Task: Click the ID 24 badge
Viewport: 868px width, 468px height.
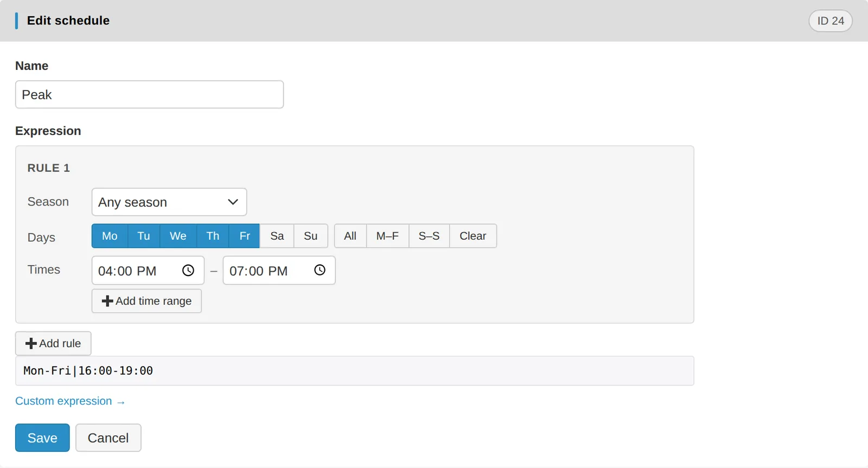Action: [x=831, y=21]
